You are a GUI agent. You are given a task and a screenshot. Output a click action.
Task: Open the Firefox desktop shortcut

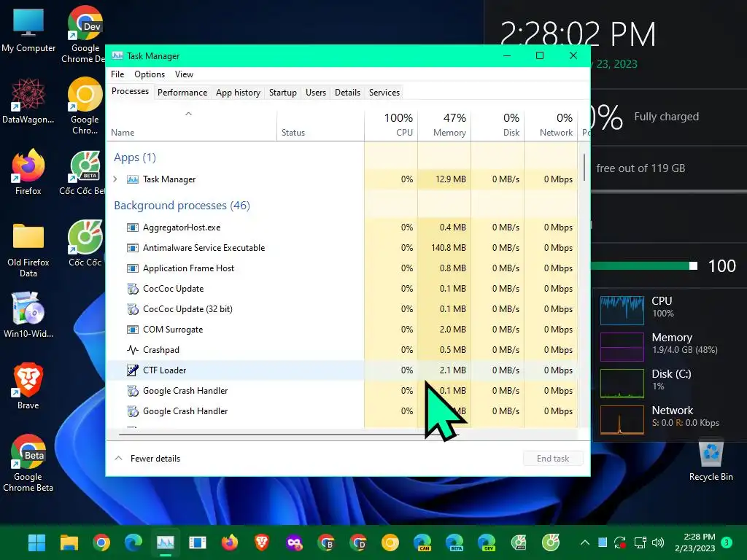(x=28, y=172)
